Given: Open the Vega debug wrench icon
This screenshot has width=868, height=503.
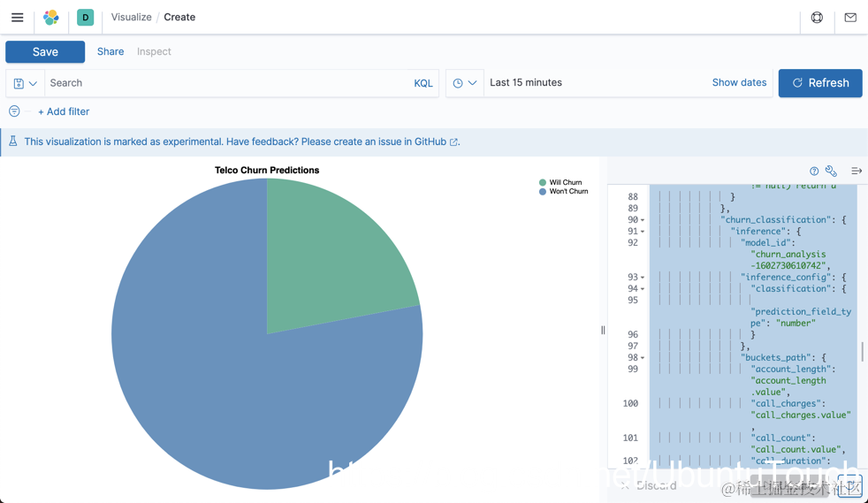Looking at the screenshot, I should tap(831, 171).
